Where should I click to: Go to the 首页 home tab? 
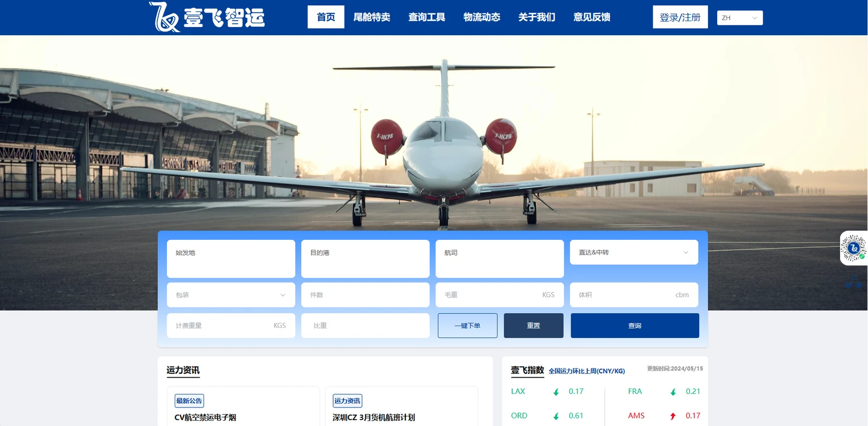[x=326, y=17]
